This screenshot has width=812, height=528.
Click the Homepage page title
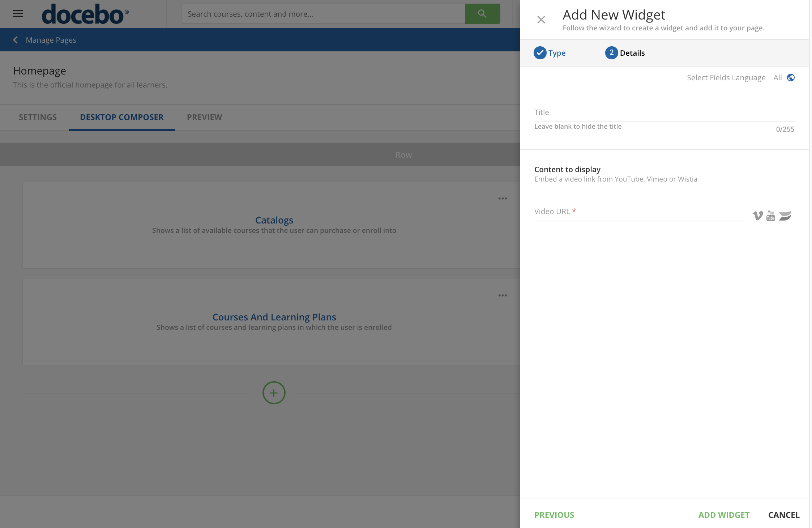point(39,71)
